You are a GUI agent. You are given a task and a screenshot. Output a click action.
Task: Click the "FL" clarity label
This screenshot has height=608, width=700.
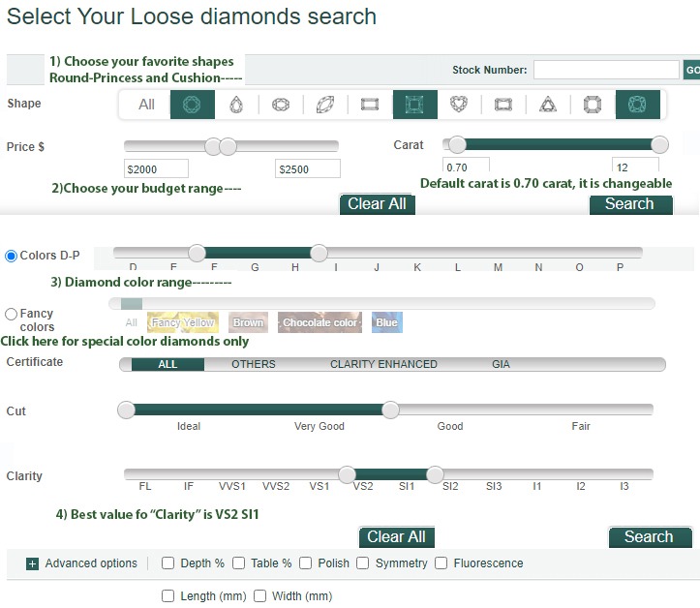click(145, 486)
